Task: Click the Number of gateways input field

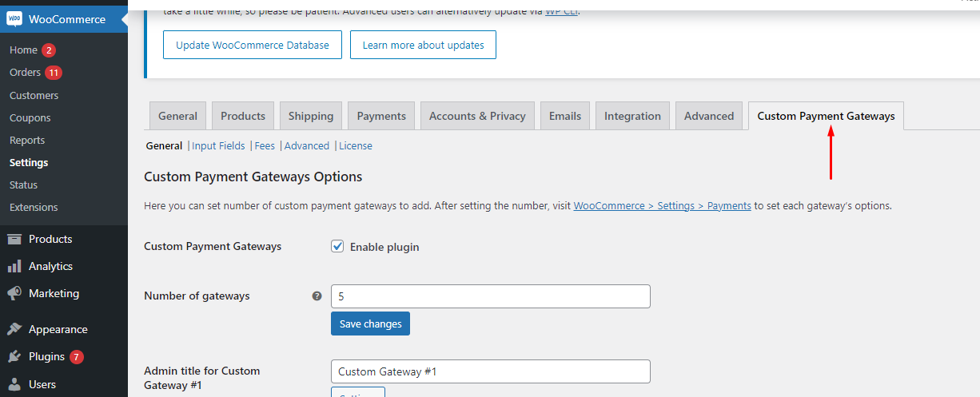Action: [490, 296]
